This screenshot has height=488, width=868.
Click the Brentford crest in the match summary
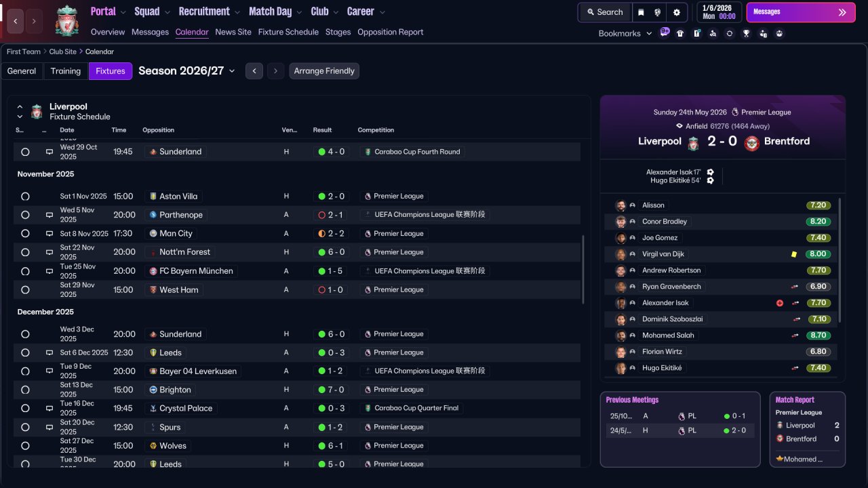(751, 142)
